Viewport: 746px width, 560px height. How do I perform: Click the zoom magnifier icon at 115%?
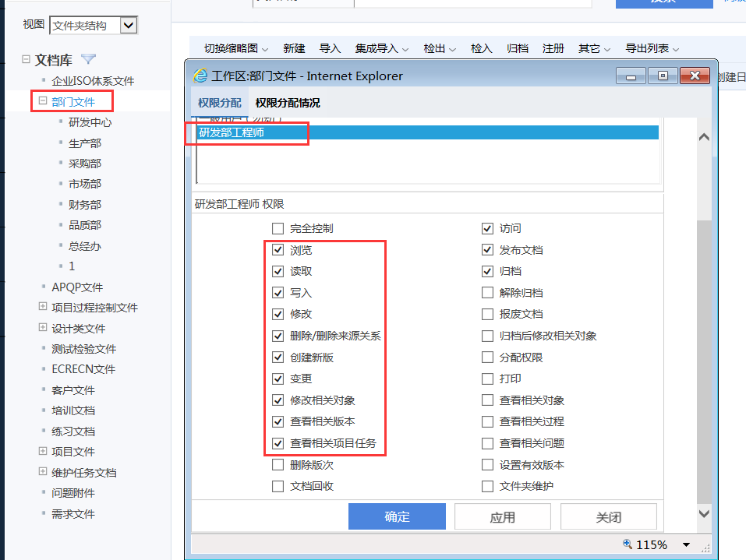628,544
